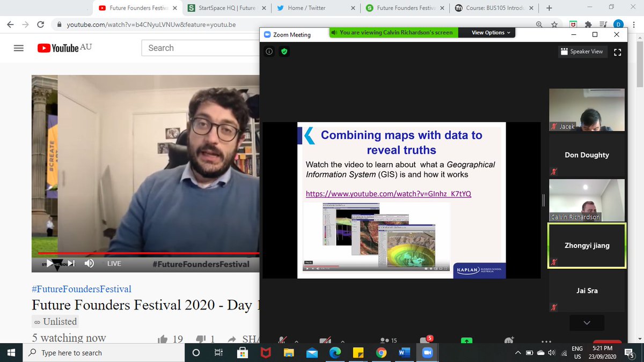Select Don Doughty's participant tile
This screenshot has height=362, width=644.
point(587,155)
